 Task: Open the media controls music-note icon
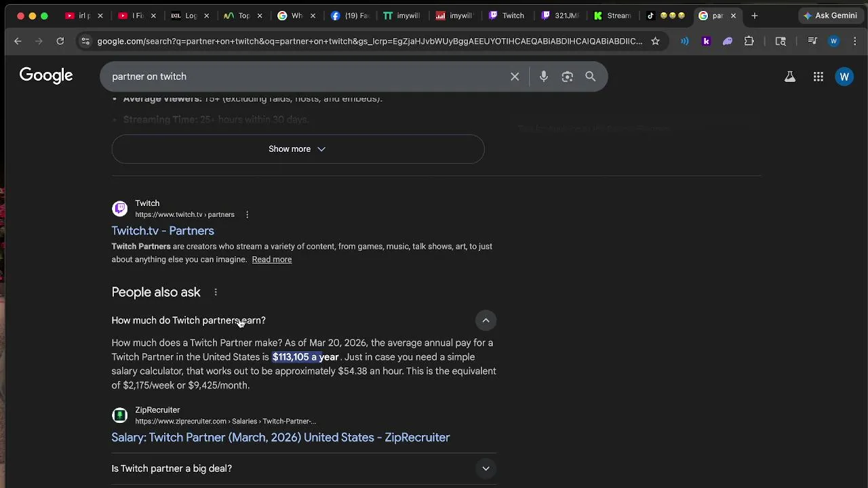pyautogui.click(x=812, y=41)
